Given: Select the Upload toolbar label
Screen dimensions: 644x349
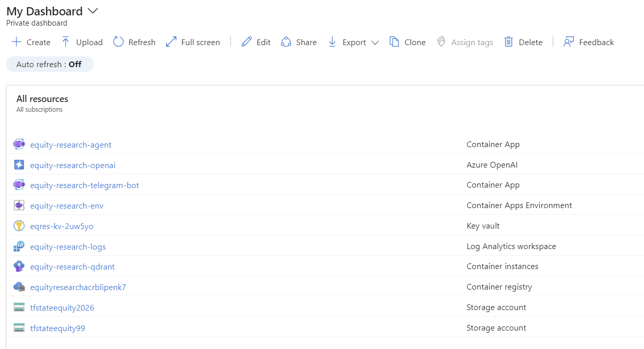Looking at the screenshot, I should 89,43.
